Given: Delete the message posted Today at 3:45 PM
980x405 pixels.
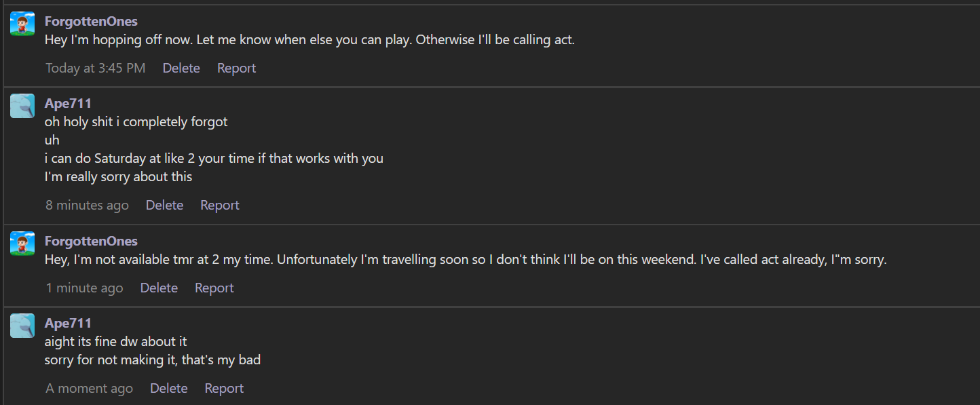Looking at the screenshot, I should tap(181, 68).
